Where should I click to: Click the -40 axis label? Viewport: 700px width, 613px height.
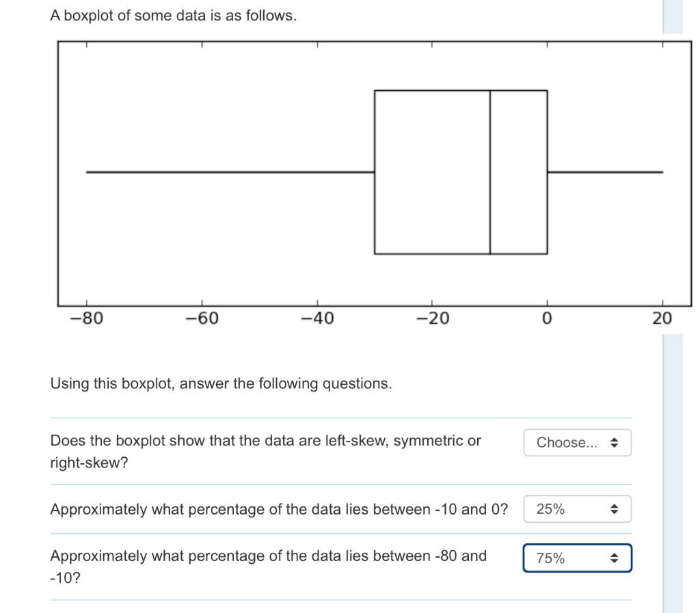317,317
